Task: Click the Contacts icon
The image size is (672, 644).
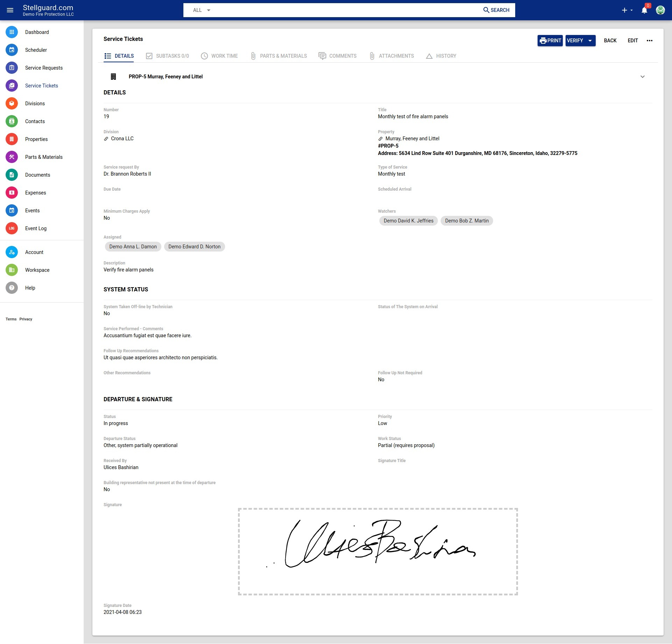Action: (12, 121)
